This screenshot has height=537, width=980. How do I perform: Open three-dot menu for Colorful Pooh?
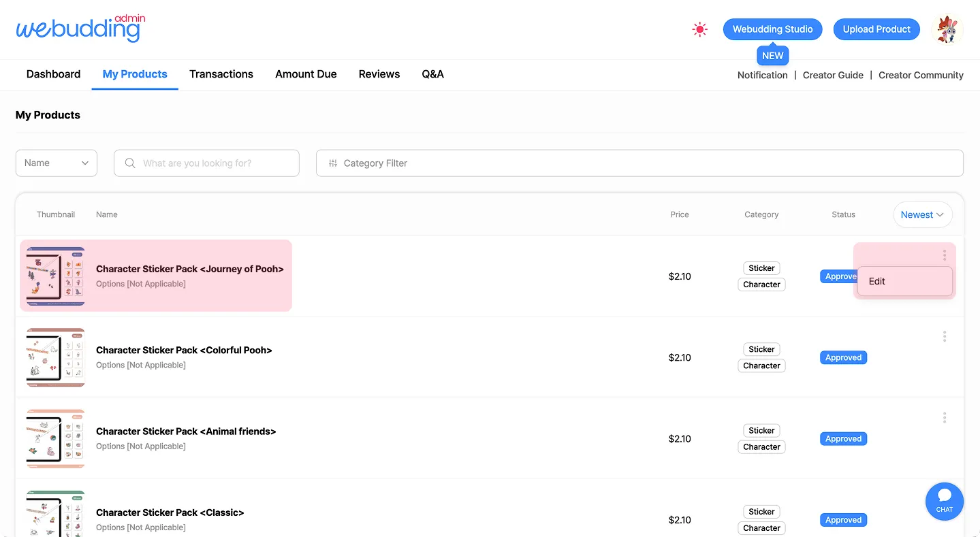(x=945, y=336)
